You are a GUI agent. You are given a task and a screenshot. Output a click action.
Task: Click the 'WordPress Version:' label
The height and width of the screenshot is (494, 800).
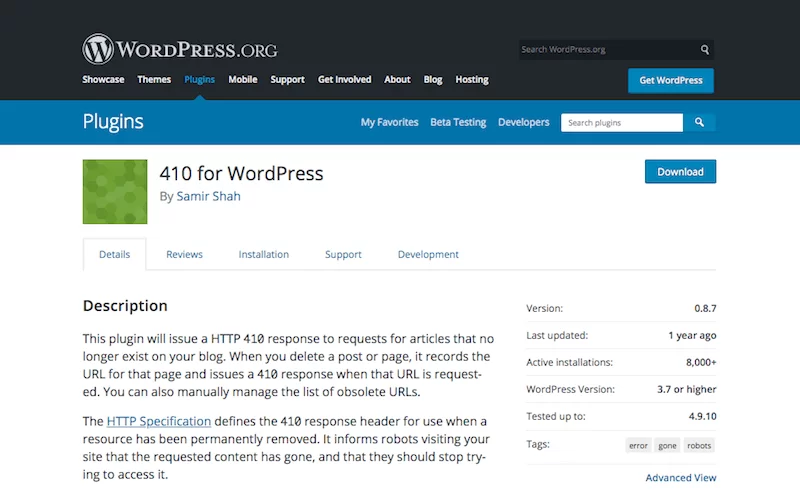(x=570, y=389)
